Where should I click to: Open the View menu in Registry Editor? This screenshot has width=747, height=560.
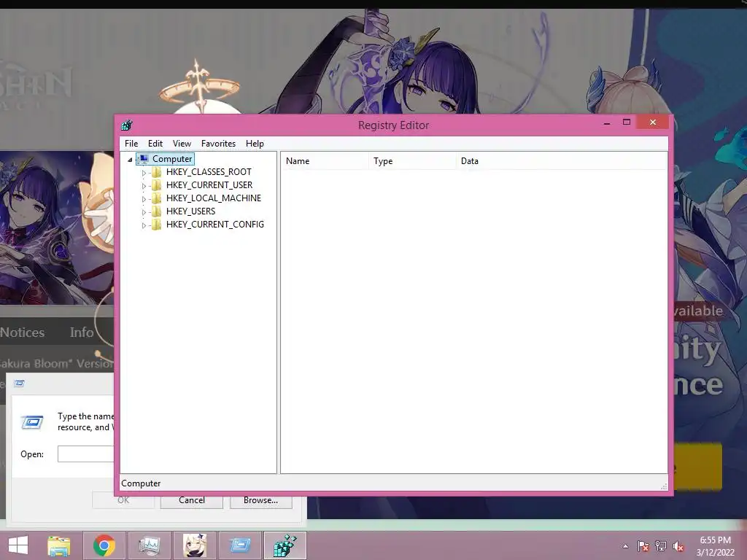[182, 144]
